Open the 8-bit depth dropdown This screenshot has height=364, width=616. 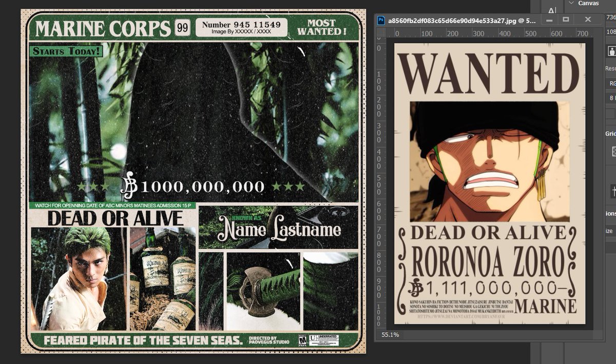611,98
